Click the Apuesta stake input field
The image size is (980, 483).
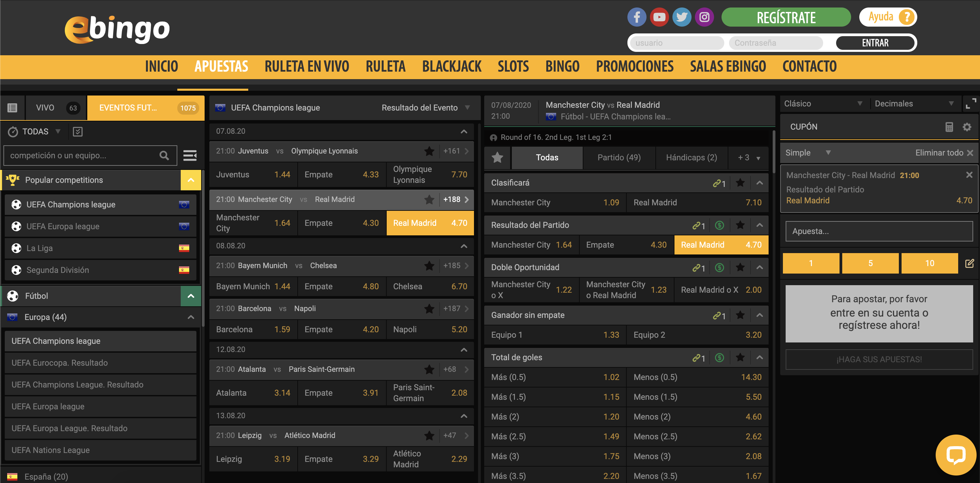point(879,231)
